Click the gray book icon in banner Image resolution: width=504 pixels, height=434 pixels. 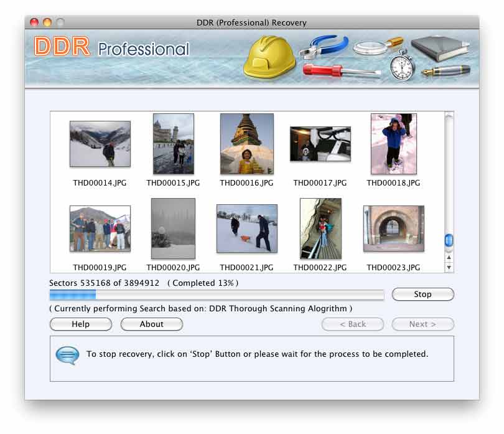tap(440, 48)
